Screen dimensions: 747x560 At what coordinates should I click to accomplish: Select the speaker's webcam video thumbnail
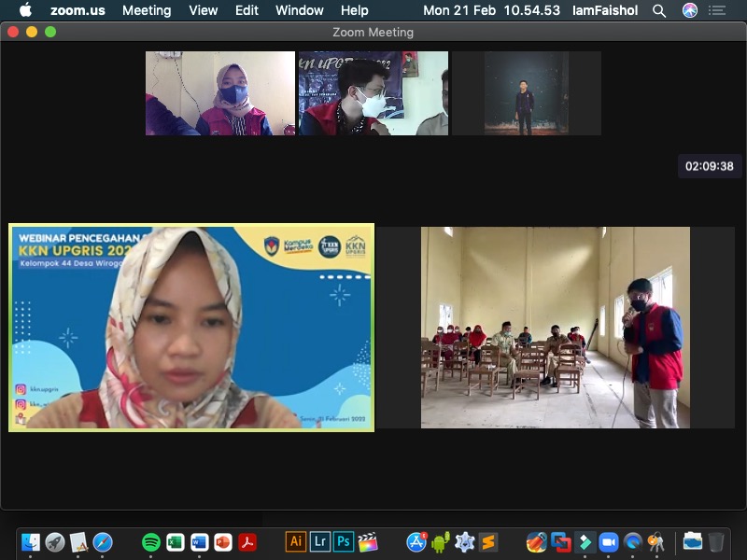click(190, 326)
